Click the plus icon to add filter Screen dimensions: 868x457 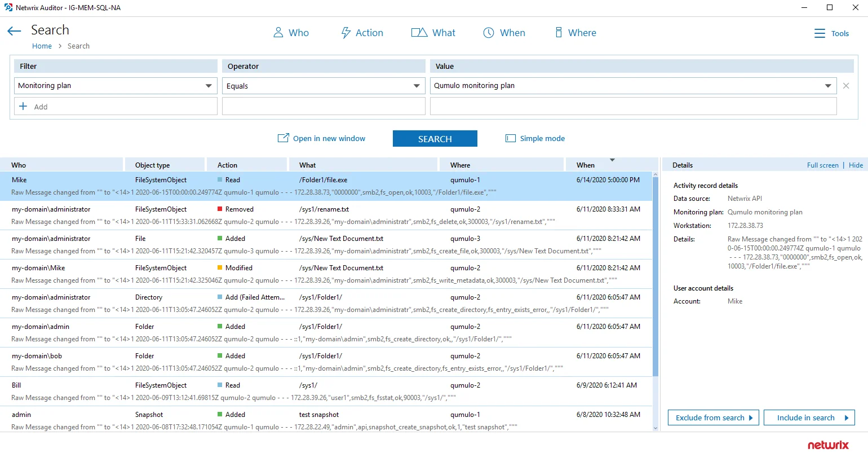23,106
